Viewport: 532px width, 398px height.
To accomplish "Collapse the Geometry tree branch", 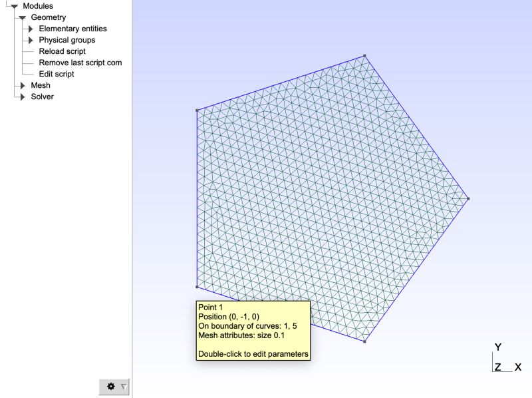I will pyautogui.click(x=23, y=17).
